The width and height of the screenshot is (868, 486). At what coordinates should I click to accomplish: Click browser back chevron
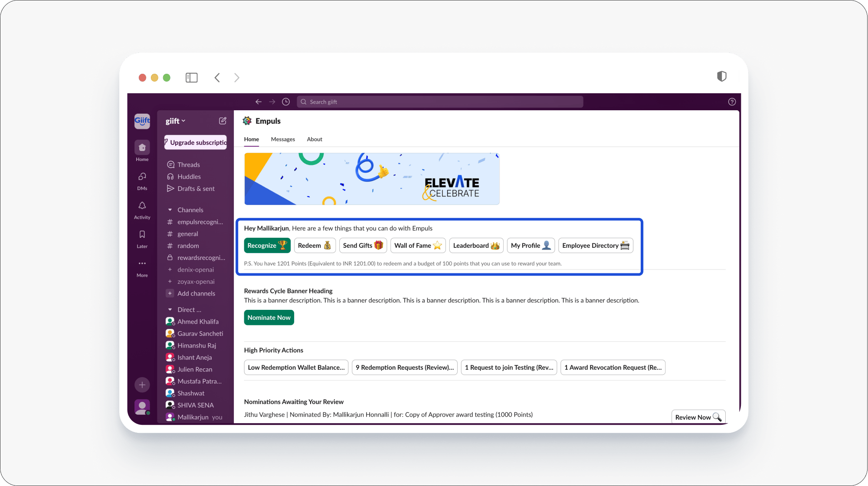click(217, 78)
